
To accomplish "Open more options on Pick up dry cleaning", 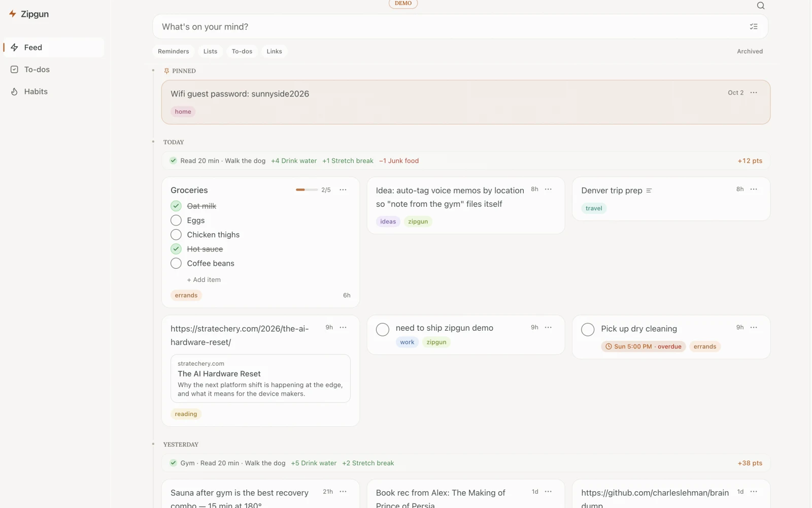I will point(754,327).
